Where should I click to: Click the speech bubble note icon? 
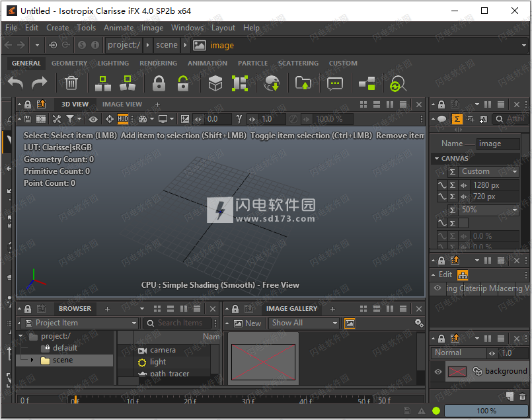pyautogui.click(x=335, y=83)
